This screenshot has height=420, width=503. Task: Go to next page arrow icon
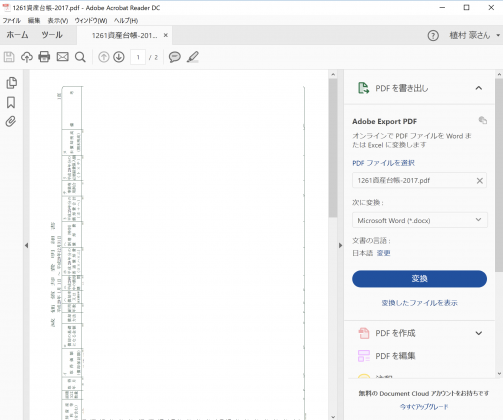tap(119, 57)
